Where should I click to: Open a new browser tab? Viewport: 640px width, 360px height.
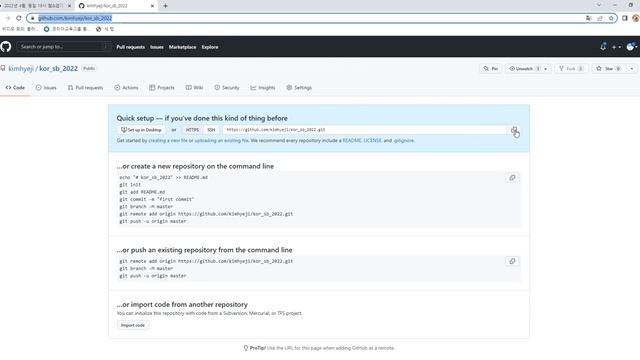pos(165,6)
